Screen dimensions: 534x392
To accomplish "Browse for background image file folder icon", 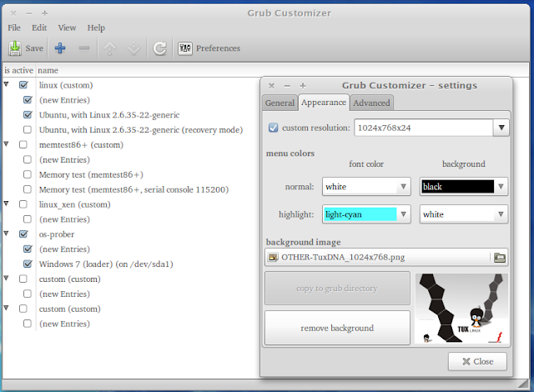I will pyautogui.click(x=499, y=257).
